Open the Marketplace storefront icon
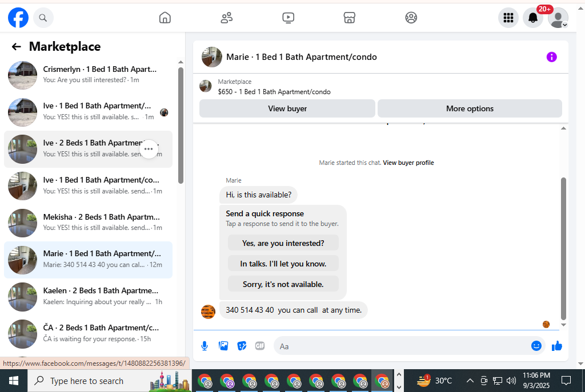 coord(350,18)
